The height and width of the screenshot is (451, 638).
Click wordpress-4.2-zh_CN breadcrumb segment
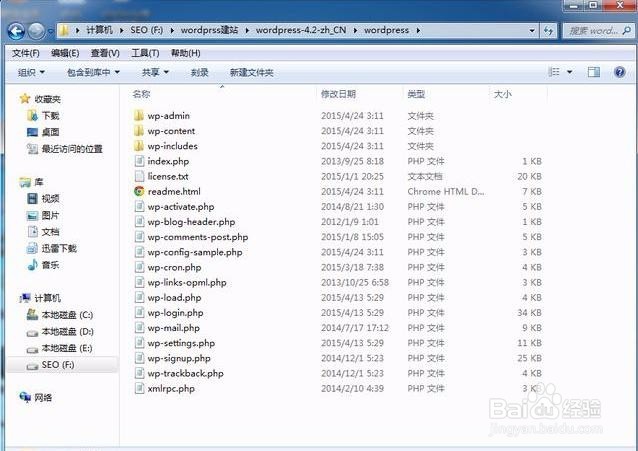pos(301,30)
